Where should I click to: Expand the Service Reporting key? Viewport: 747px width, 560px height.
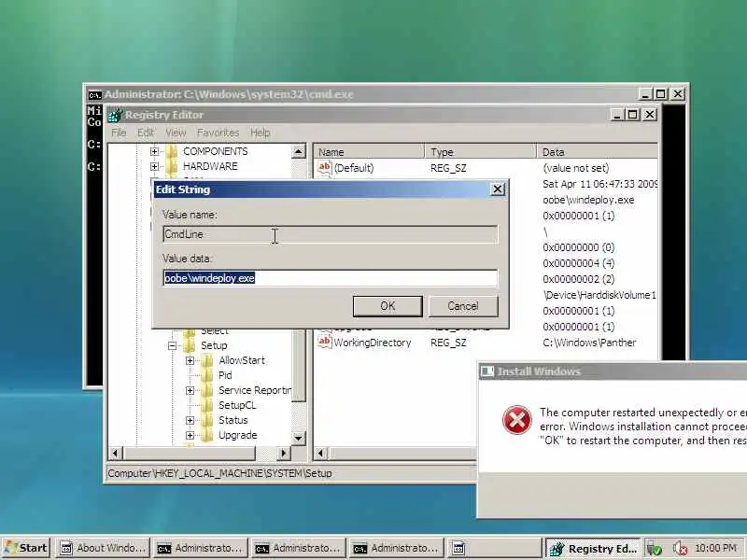coord(190,390)
